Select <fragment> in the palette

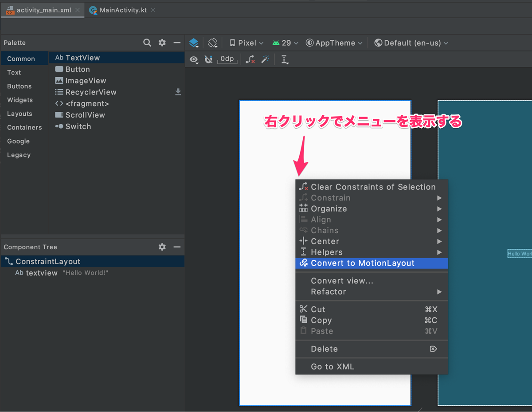click(117, 103)
